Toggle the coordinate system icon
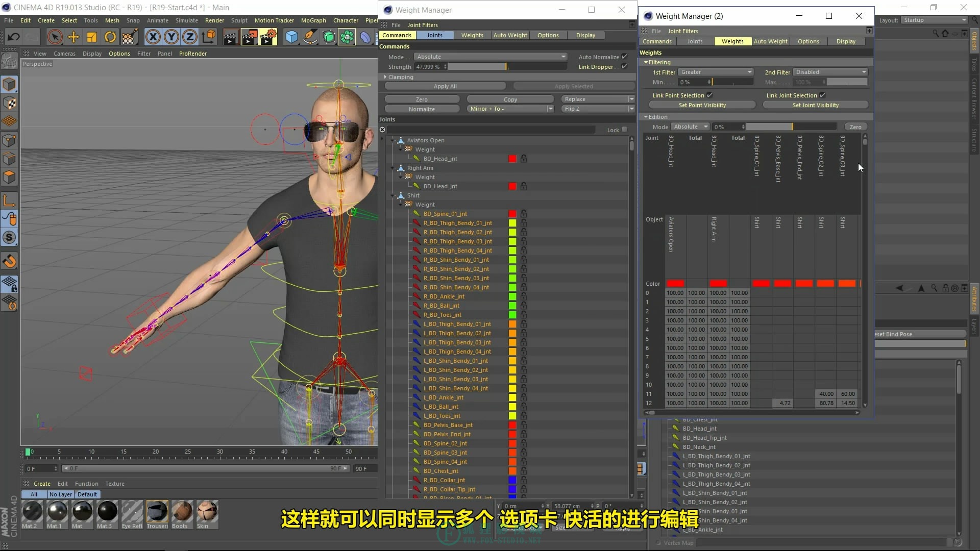Image resolution: width=980 pixels, height=551 pixels. 209,37
